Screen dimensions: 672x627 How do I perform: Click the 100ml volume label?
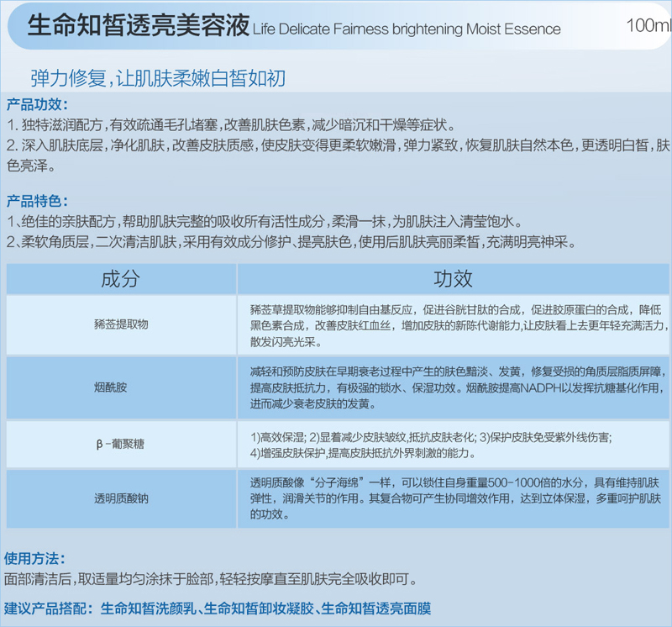click(648, 26)
